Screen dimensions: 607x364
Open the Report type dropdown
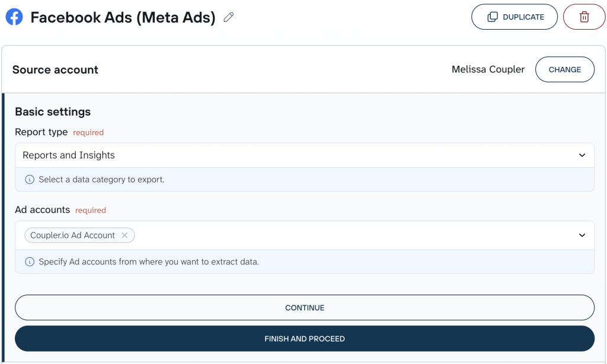tap(305, 155)
